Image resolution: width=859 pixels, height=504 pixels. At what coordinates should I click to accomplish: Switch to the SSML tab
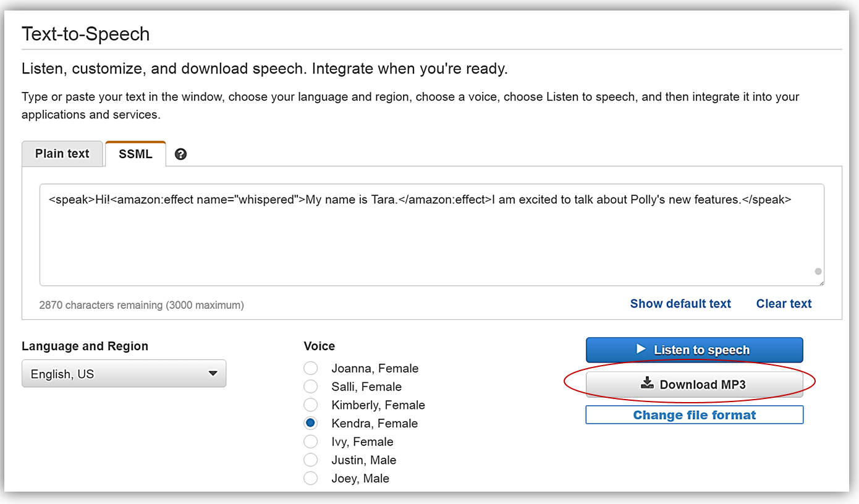[135, 154]
